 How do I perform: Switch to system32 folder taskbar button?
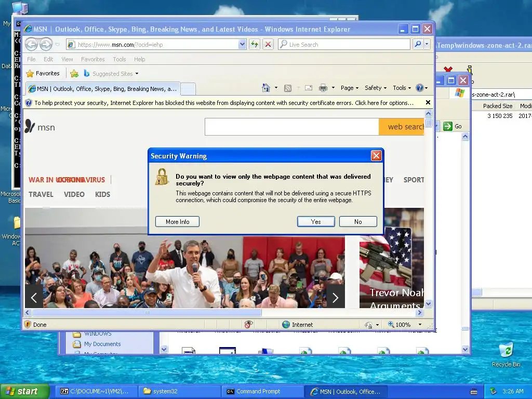[180, 391]
